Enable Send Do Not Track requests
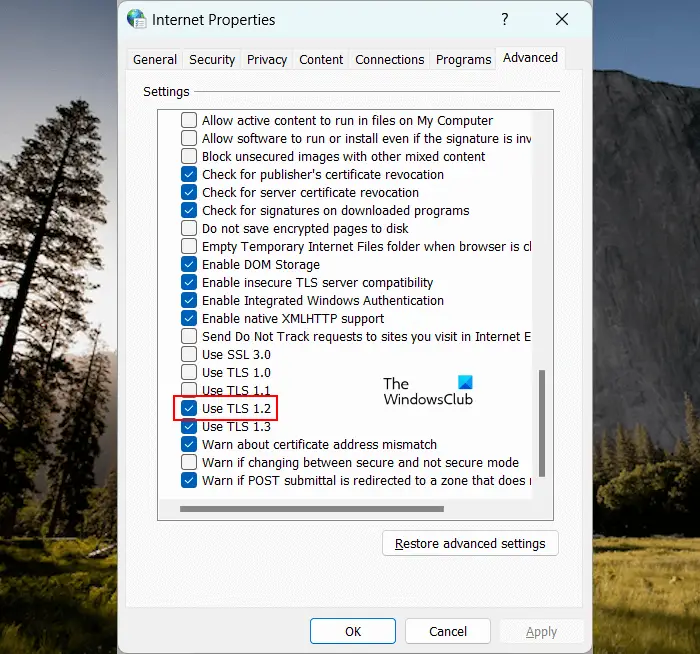700x654 pixels. pyautogui.click(x=189, y=336)
